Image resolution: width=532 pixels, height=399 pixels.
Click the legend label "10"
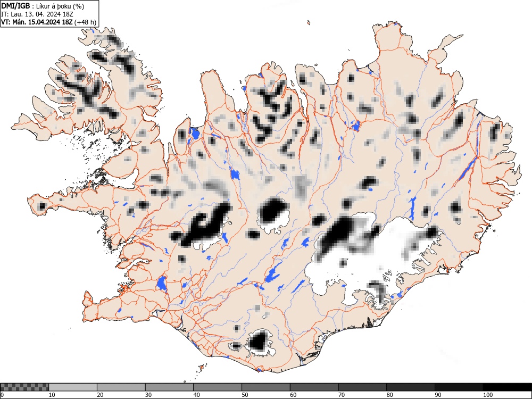52,395
